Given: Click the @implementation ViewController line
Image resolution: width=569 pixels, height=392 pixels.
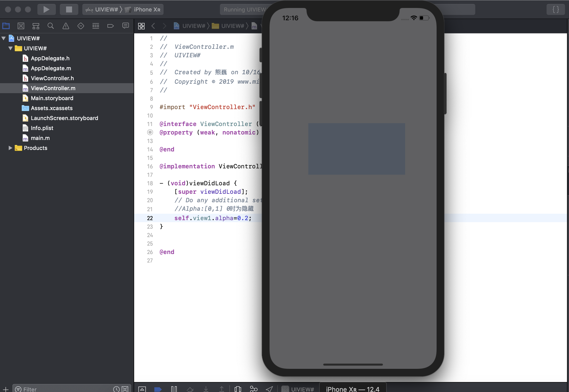Looking at the screenshot, I should (x=211, y=166).
